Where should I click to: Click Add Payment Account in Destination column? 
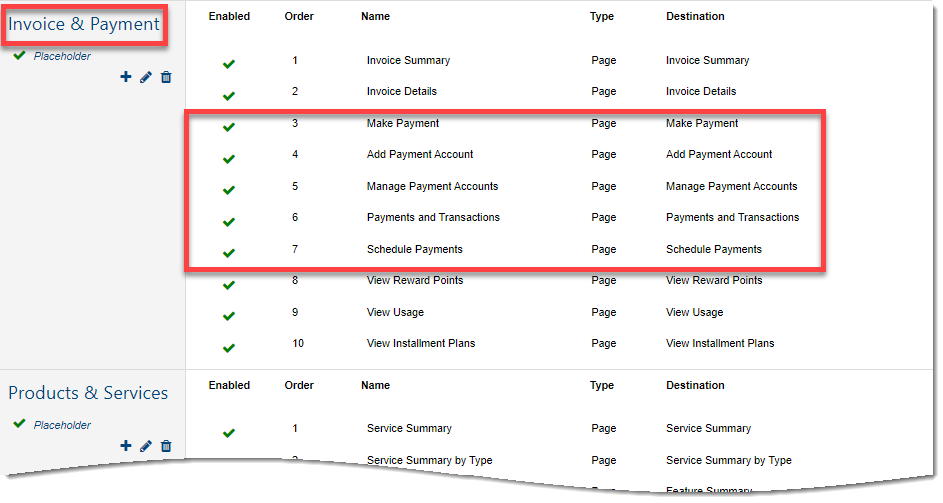719,155
